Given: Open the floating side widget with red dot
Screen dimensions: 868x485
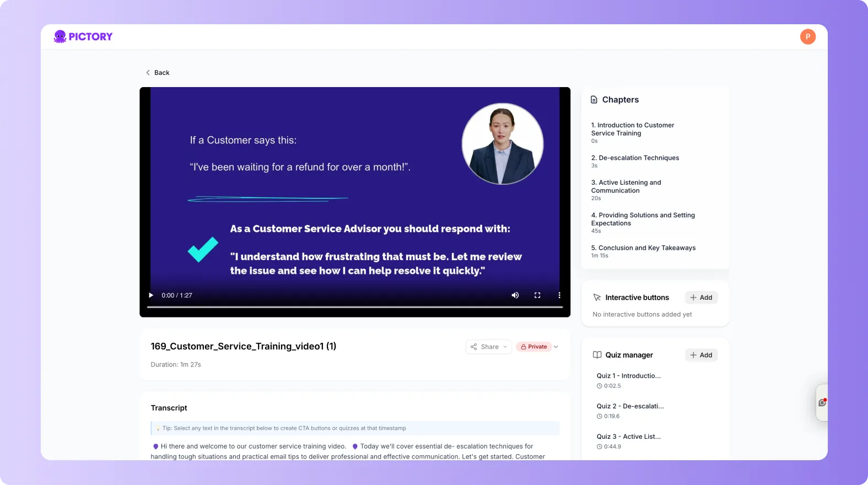Looking at the screenshot, I should tap(822, 402).
